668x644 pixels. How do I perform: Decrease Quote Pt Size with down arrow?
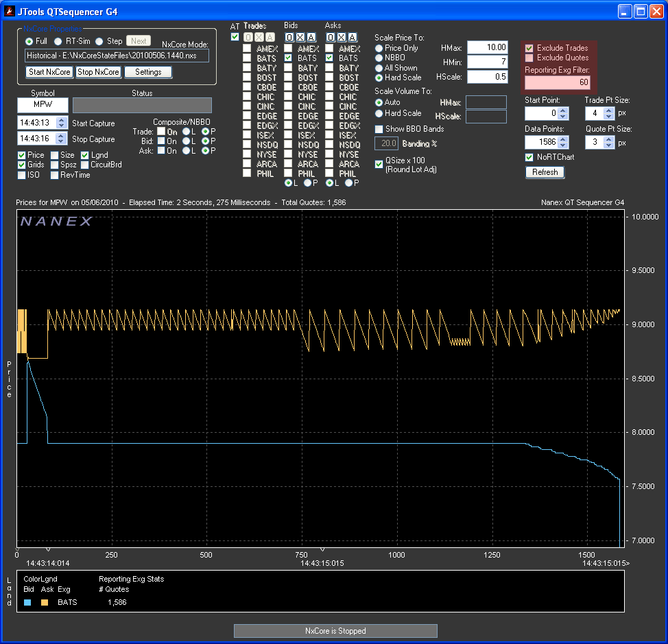pos(609,145)
